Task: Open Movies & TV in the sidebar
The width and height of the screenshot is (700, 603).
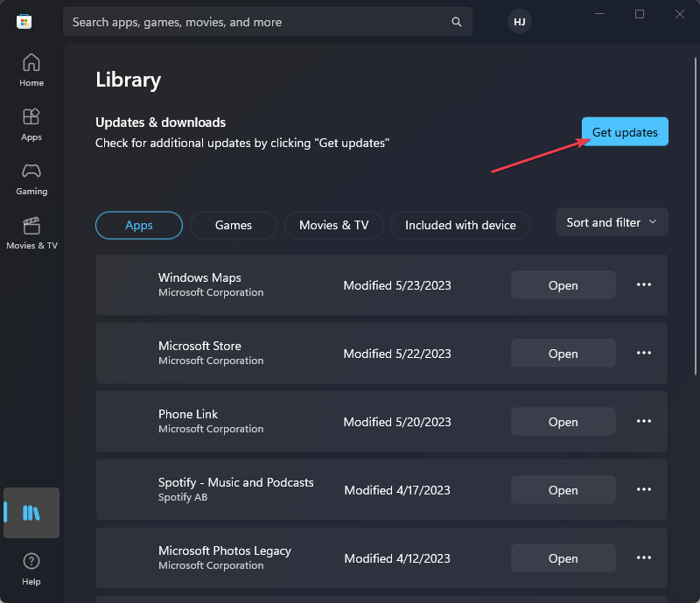Action: tap(31, 233)
